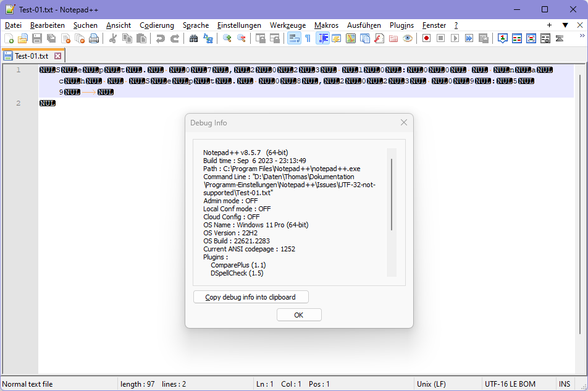588x391 pixels.
Task: Toggle the indent guide button
Action: [322, 38]
